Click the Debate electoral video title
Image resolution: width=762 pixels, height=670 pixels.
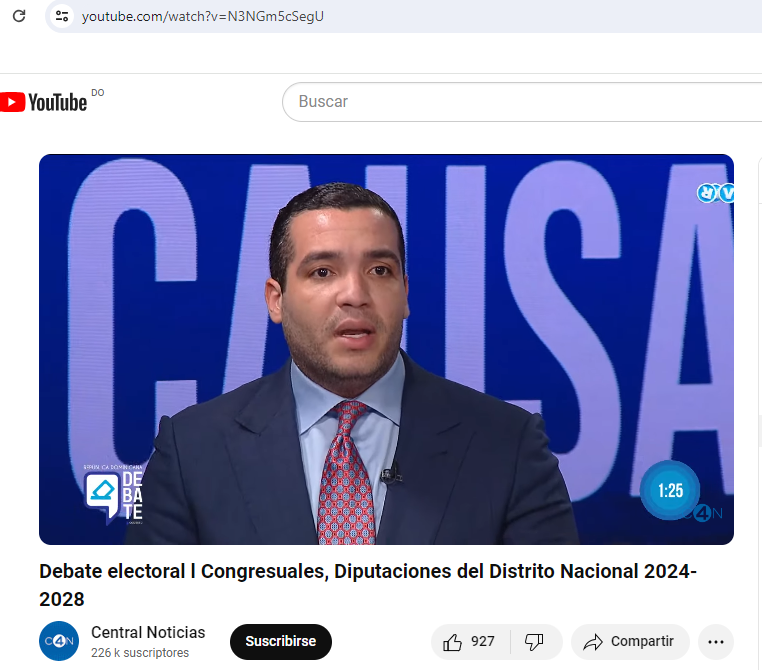coord(367,584)
